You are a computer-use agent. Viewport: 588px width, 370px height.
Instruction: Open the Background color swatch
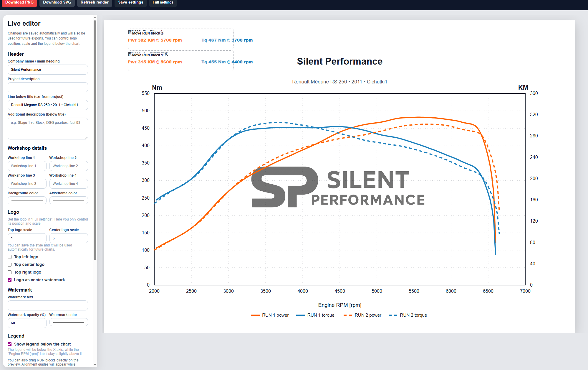pos(27,201)
